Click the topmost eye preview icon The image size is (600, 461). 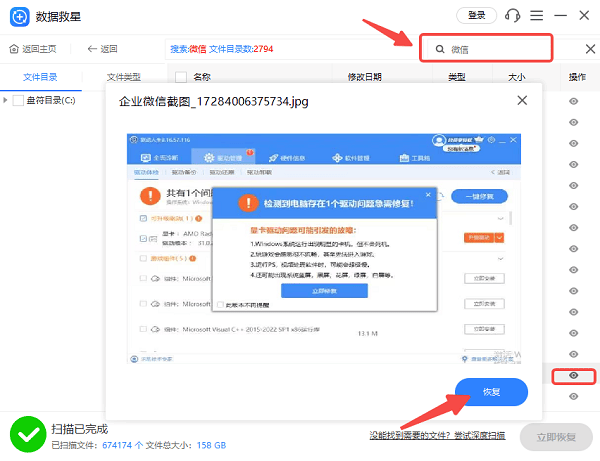(574, 101)
